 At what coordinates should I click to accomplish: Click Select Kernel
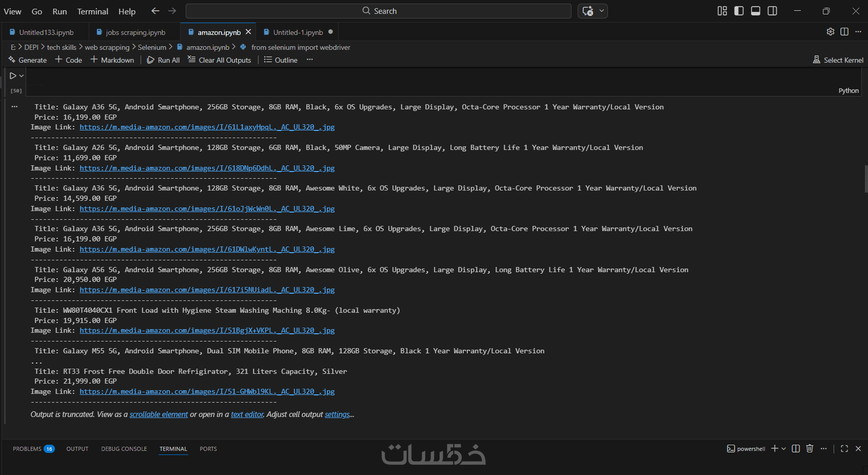point(838,60)
